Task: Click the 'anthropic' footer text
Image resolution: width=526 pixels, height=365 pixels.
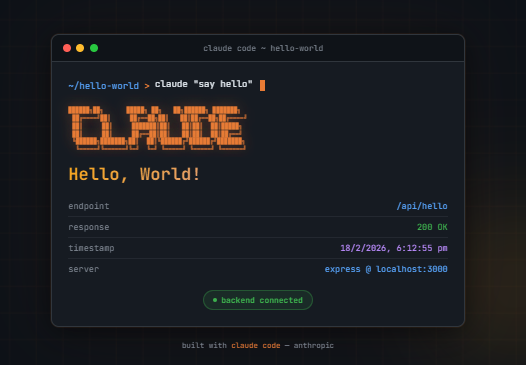Action: click(x=314, y=346)
